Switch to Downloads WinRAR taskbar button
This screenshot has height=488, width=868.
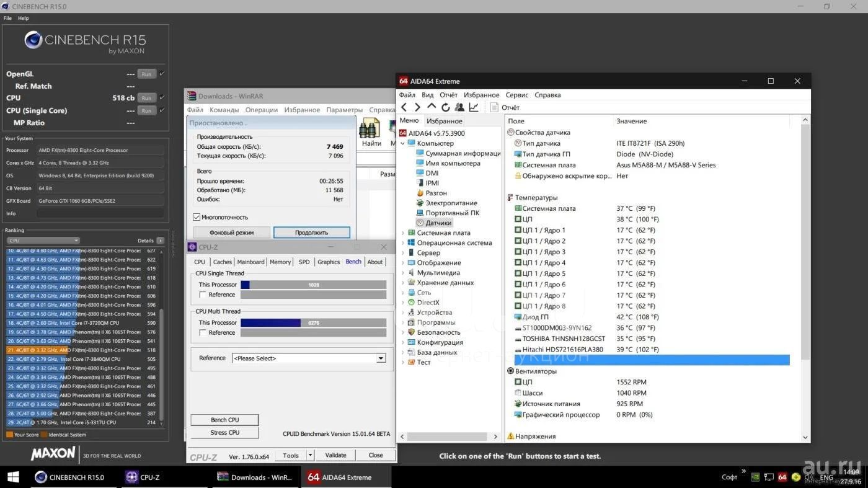coord(255,477)
